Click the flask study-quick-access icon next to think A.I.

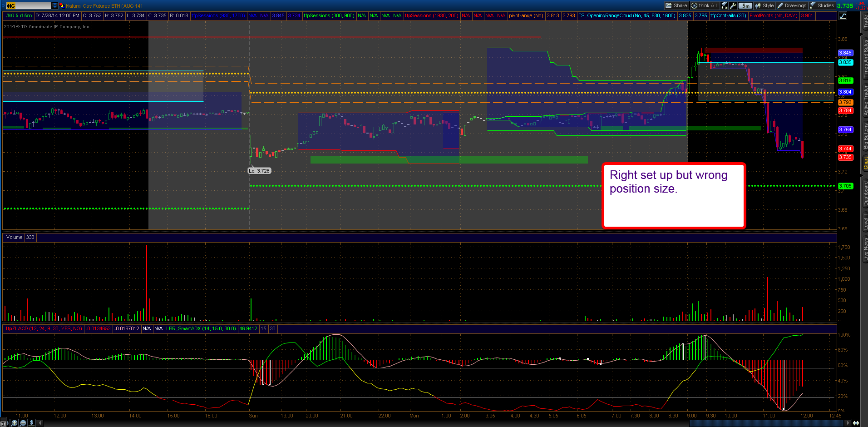pyautogui.click(x=725, y=6)
